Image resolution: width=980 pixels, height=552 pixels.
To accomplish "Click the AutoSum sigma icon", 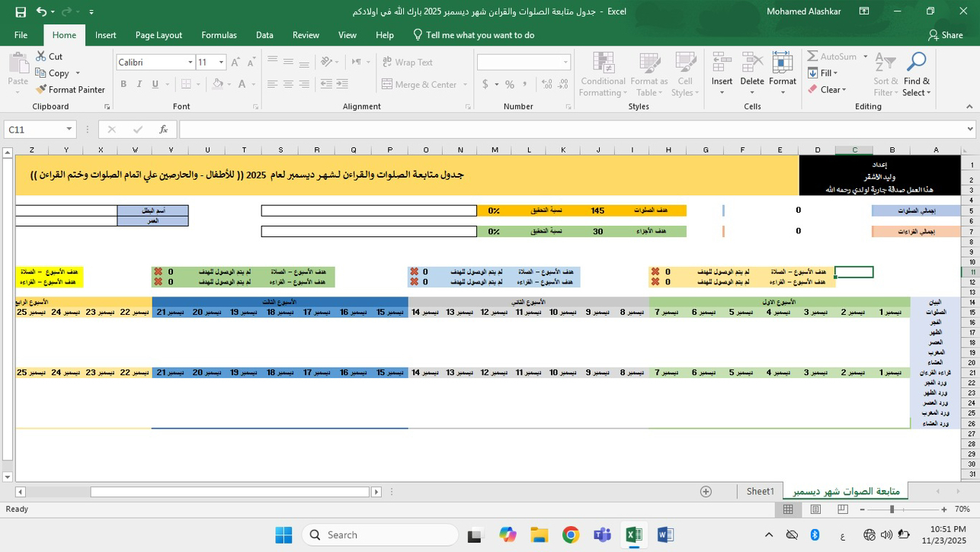I will pos(812,56).
